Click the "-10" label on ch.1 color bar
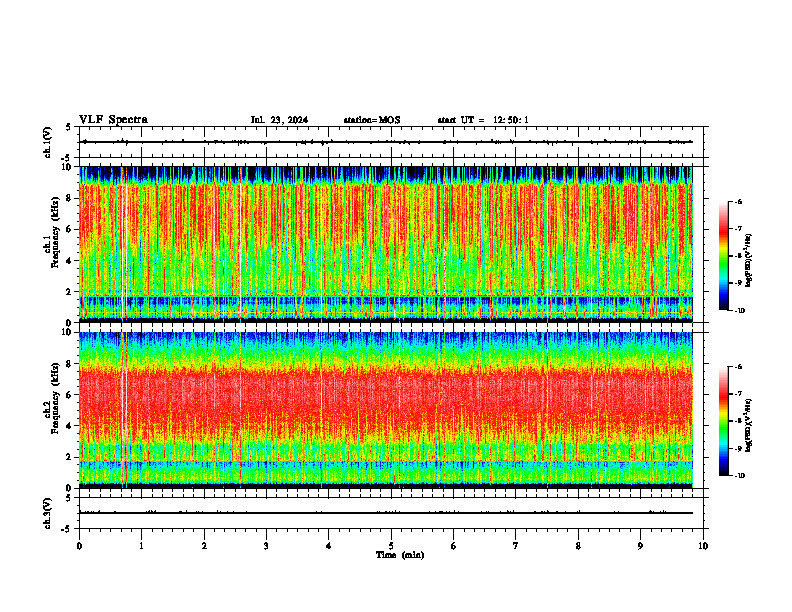This screenshot has height=612, width=792. pos(739,311)
